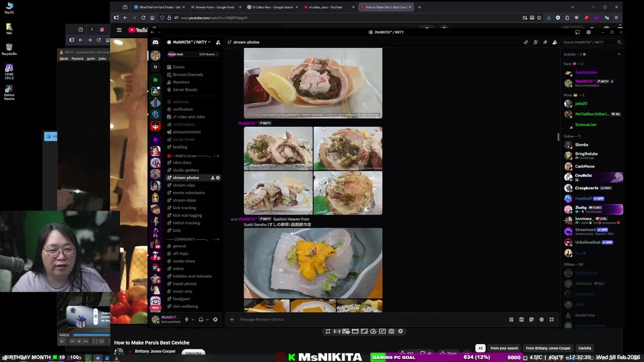Open Threads icon in stream-photos header
Viewport: 644px width, 362px height.
click(x=526, y=42)
